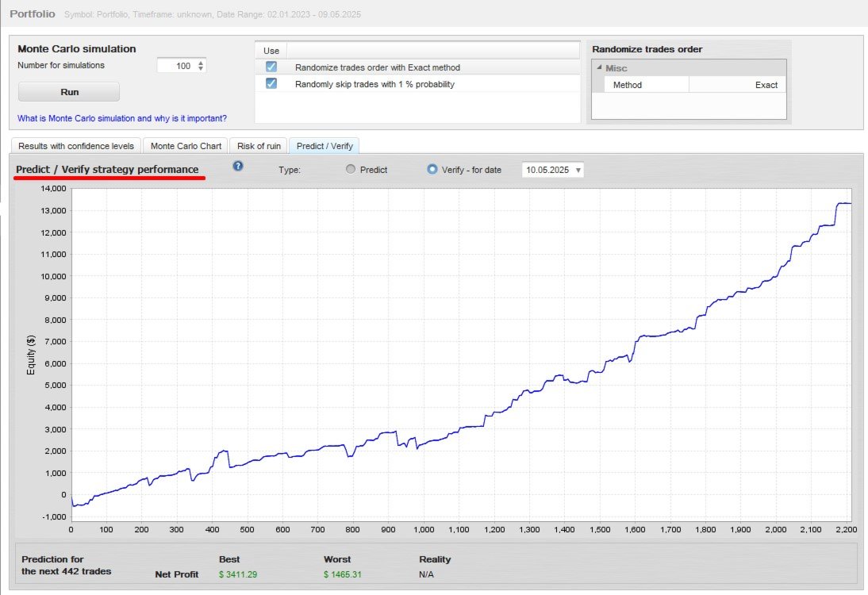868x595 pixels.
Task: Uncheck Randomly skip trades with 1% probability
Action: (x=271, y=83)
